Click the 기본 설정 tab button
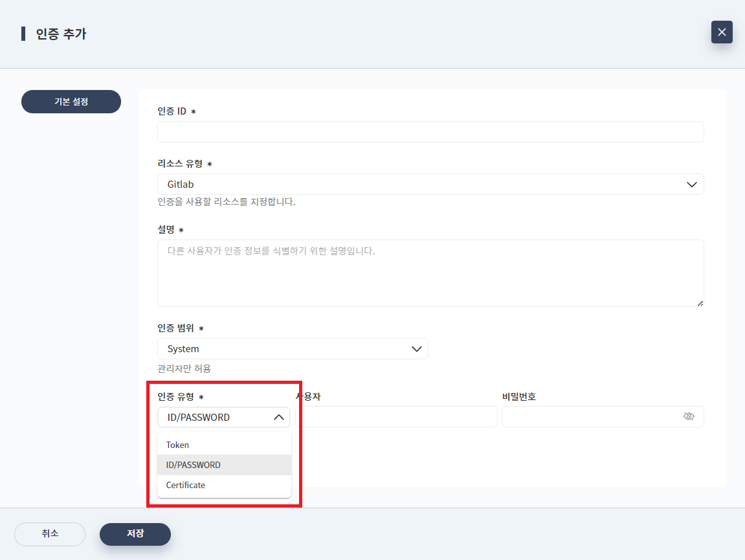Image resolution: width=745 pixels, height=560 pixels. (71, 101)
